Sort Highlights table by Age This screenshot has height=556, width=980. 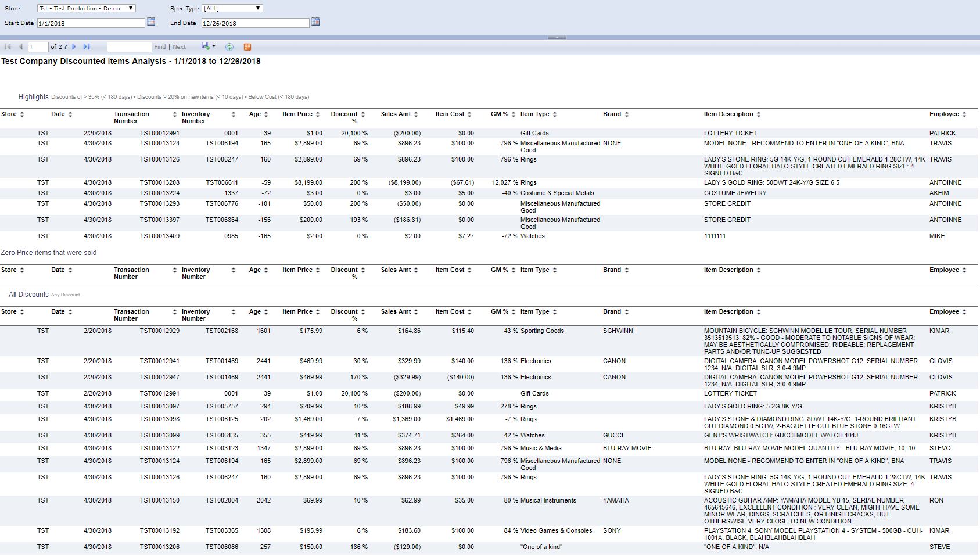[x=266, y=114]
